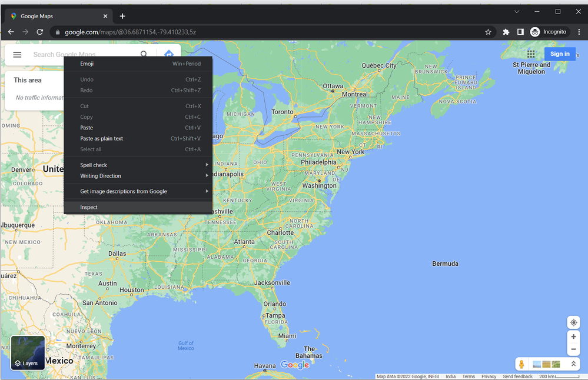588x380 pixels.
Task: Expand the bottom imagery strip chevron
Action: point(573,364)
